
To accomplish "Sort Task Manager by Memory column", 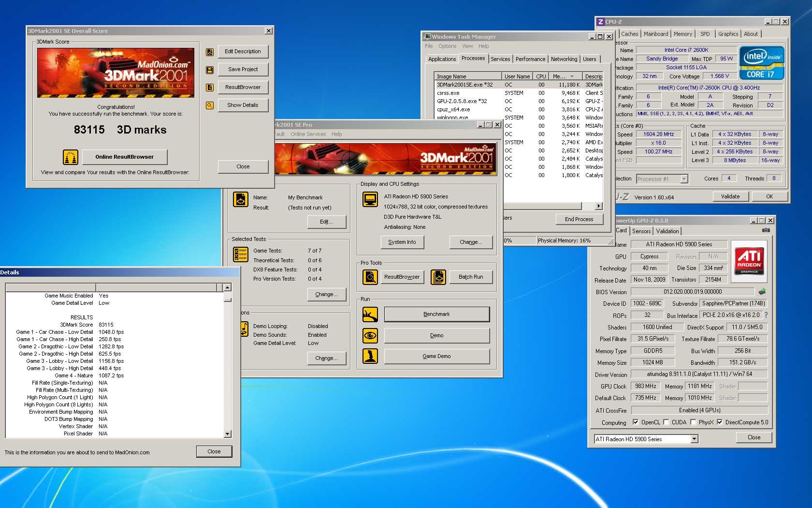I will point(565,76).
